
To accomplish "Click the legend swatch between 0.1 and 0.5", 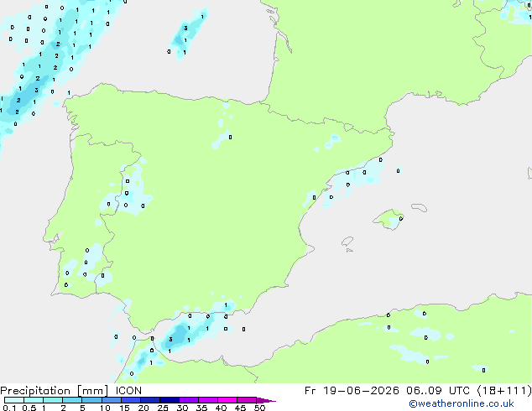I will [14, 400].
